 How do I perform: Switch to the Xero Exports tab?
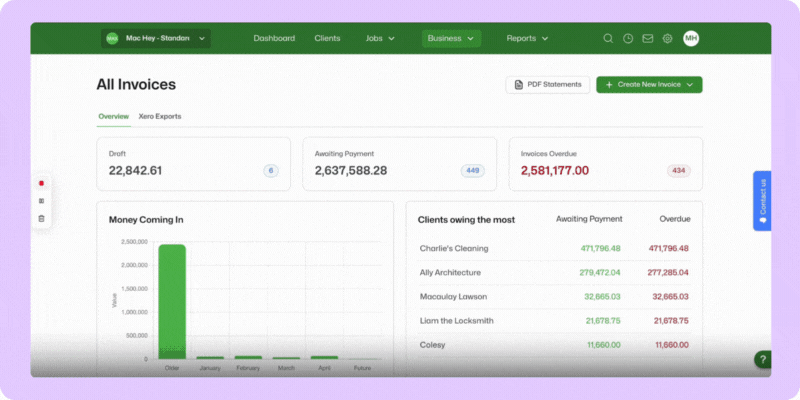[x=160, y=116]
